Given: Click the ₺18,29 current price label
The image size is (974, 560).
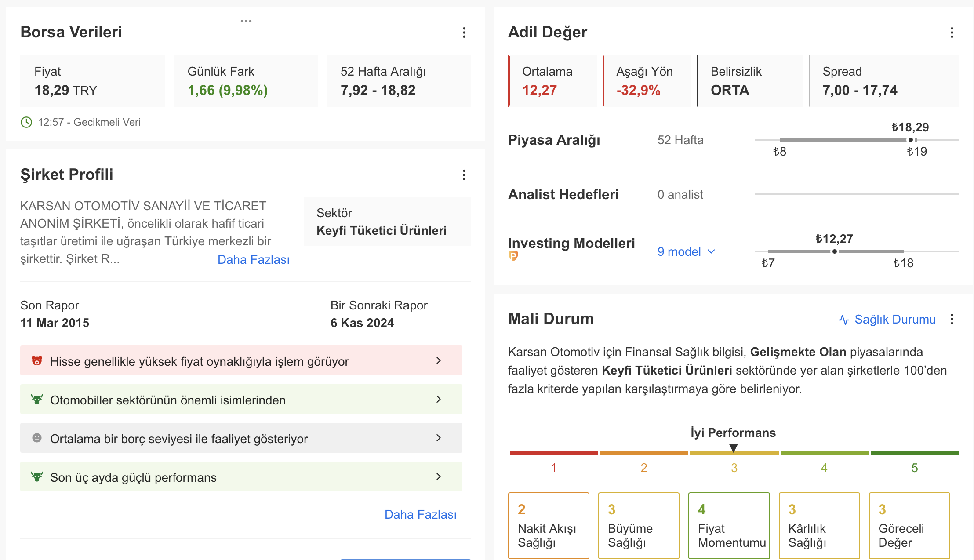Looking at the screenshot, I should (910, 127).
